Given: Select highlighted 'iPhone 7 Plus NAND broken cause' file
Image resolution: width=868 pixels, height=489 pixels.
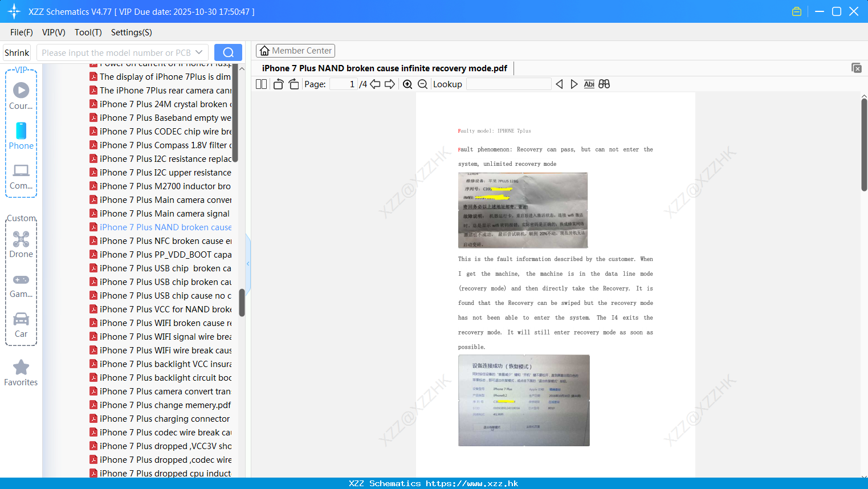Looking at the screenshot, I should pos(160,227).
